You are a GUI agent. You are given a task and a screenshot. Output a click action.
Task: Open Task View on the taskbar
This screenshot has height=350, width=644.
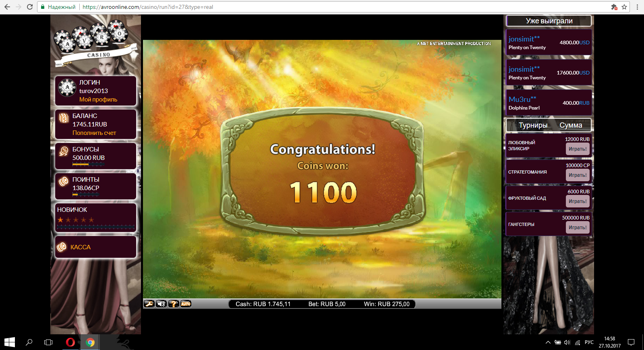coord(48,342)
